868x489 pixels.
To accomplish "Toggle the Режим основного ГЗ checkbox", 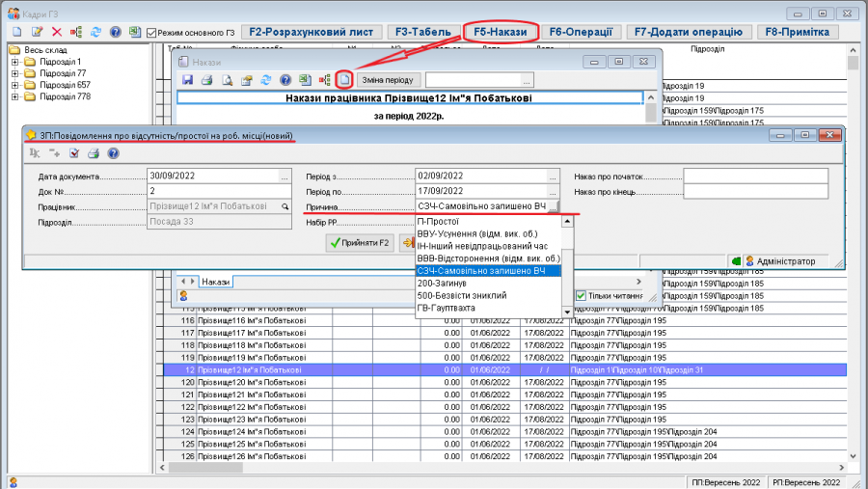I will coord(152,32).
